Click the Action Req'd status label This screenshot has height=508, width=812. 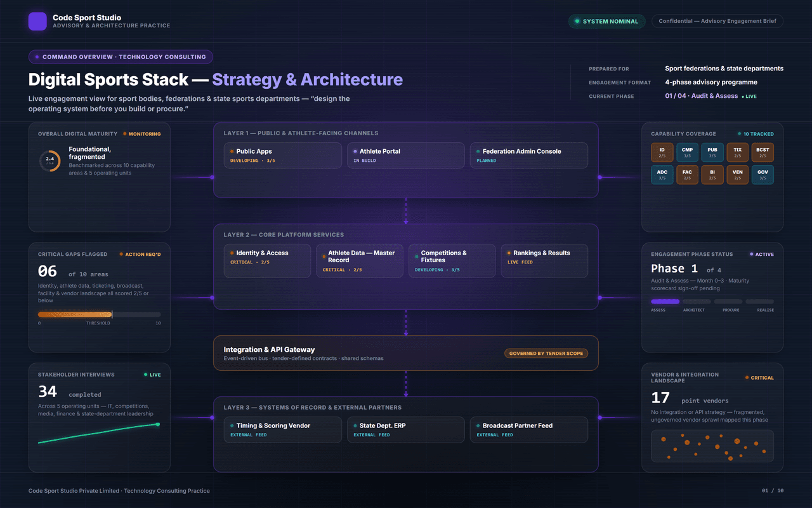coord(140,255)
